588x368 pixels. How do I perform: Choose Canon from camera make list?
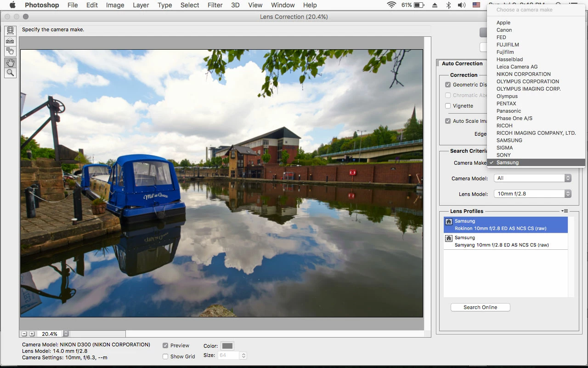(x=536, y=30)
